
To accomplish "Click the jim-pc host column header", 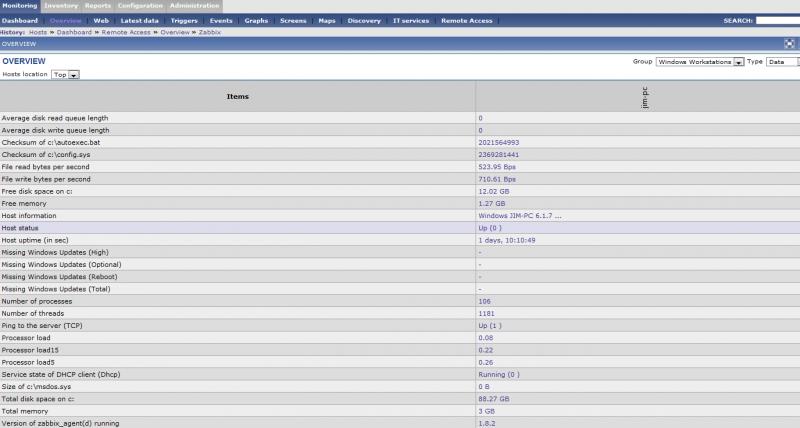I will point(644,97).
